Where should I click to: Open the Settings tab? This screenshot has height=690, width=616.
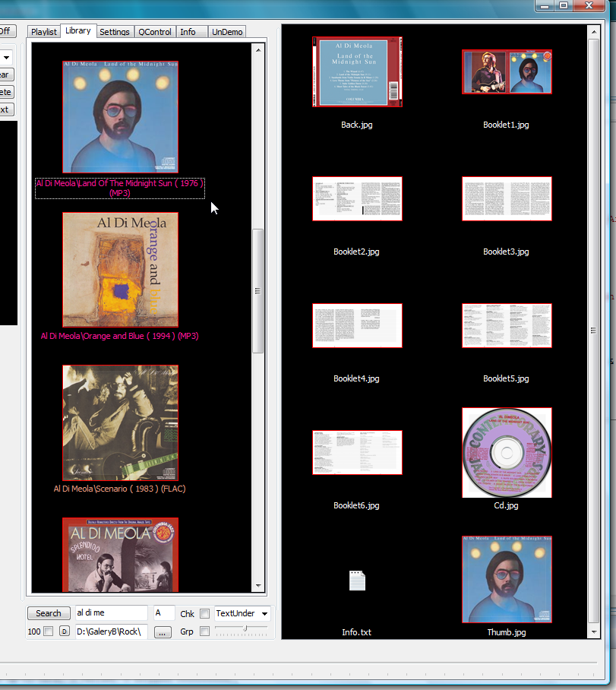coord(115,32)
